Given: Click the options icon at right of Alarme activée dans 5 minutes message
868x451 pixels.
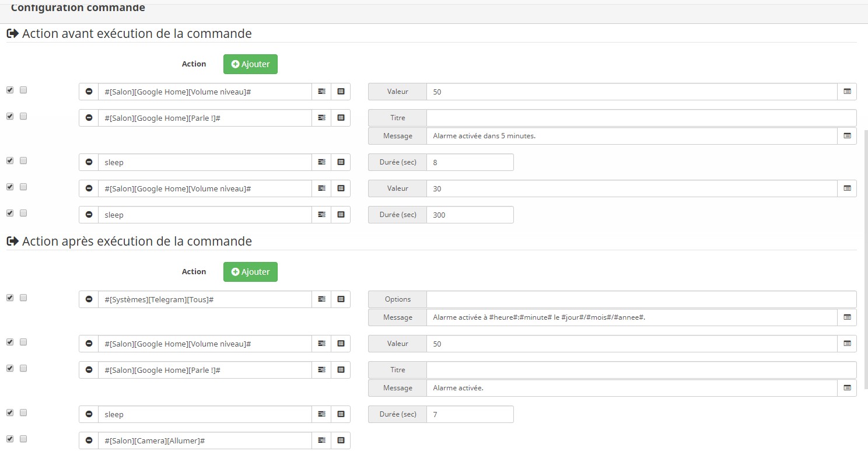Looking at the screenshot, I should coord(847,136).
